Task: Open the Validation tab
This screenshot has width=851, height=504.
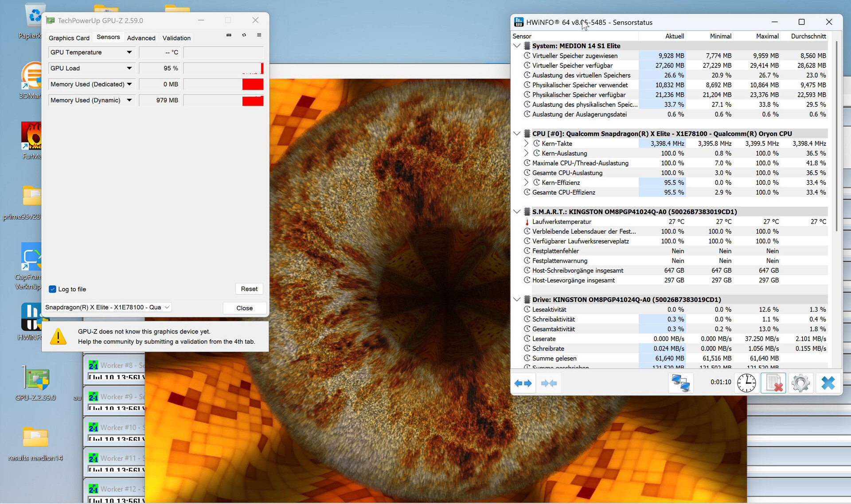Action: (x=176, y=38)
